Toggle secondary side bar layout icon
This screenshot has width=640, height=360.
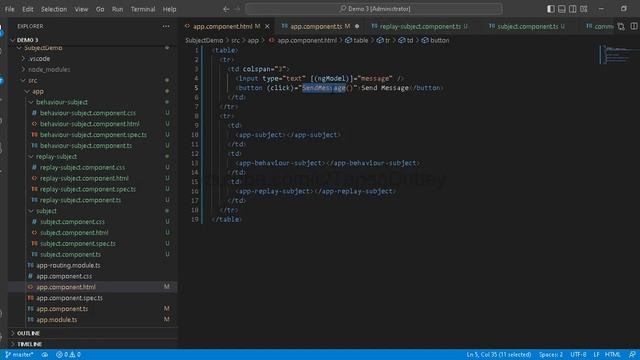coord(573,9)
